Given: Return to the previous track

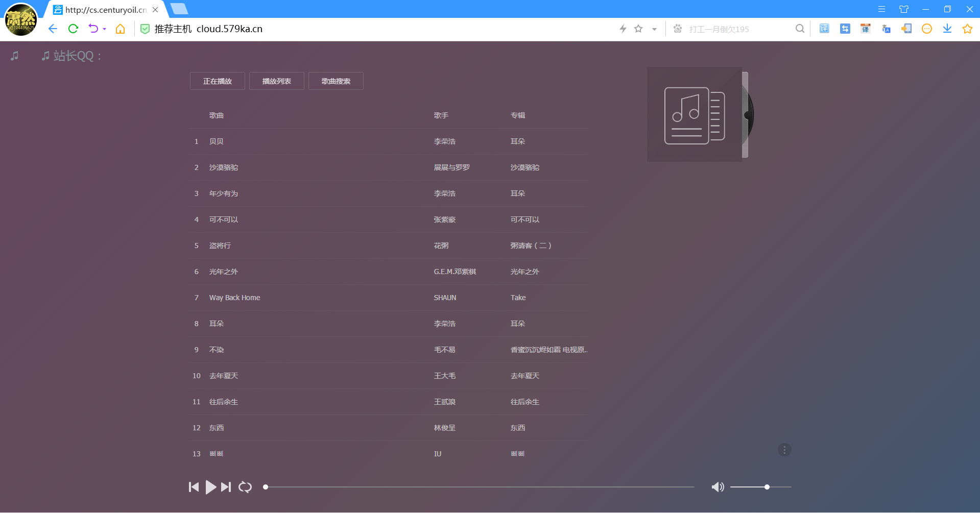Looking at the screenshot, I should pos(194,487).
